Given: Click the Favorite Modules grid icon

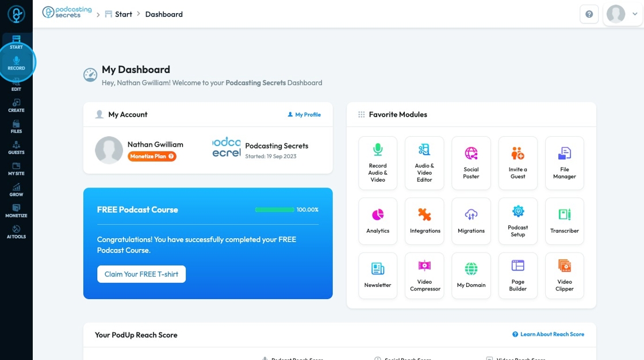Looking at the screenshot, I should [362, 114].
